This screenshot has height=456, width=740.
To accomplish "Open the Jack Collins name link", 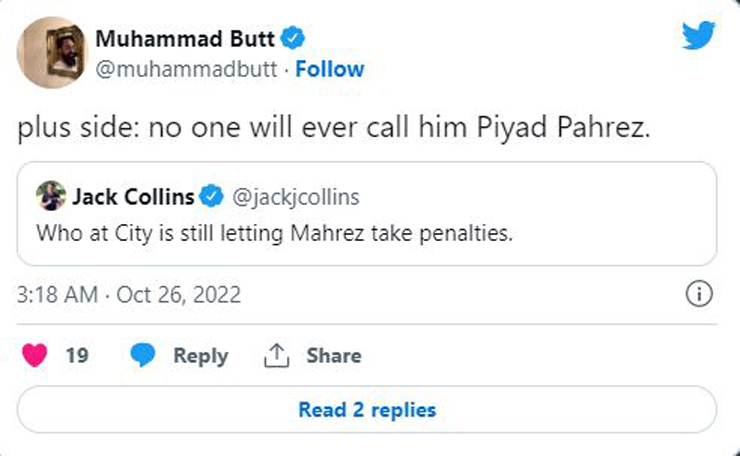I will coord(133,197).
